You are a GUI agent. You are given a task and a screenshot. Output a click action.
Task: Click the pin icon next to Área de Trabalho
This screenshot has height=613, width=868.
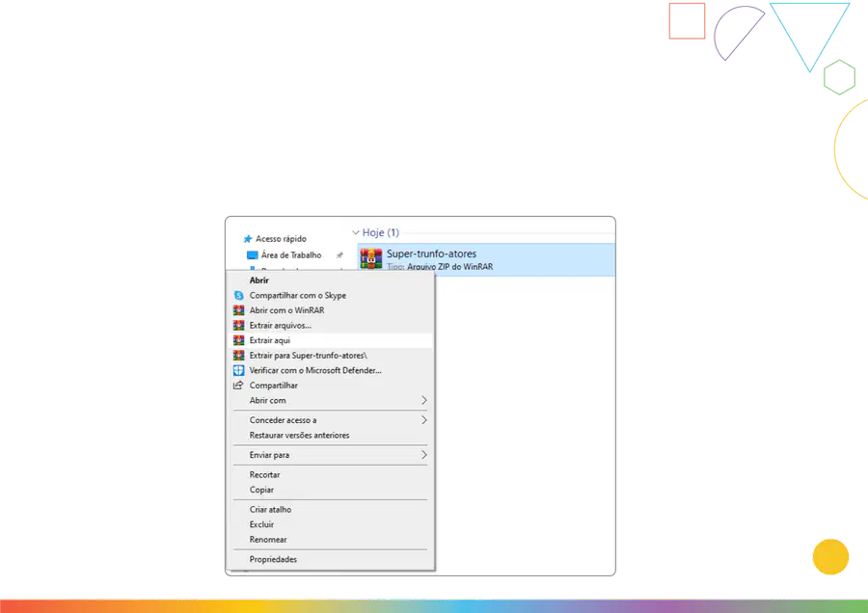339,255
